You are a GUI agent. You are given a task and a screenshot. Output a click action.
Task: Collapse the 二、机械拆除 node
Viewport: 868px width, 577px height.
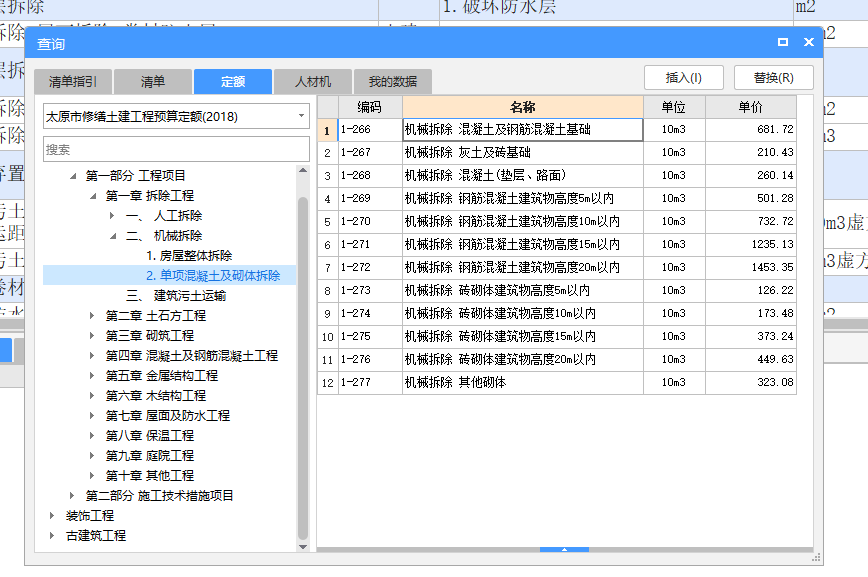click(x=113, y=236)
